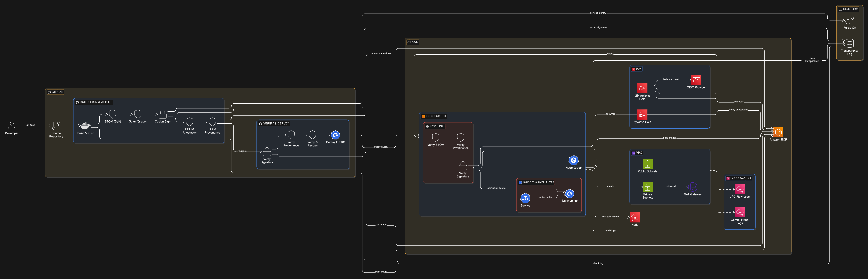Select the Amazon ECR icon

point(778,132)
